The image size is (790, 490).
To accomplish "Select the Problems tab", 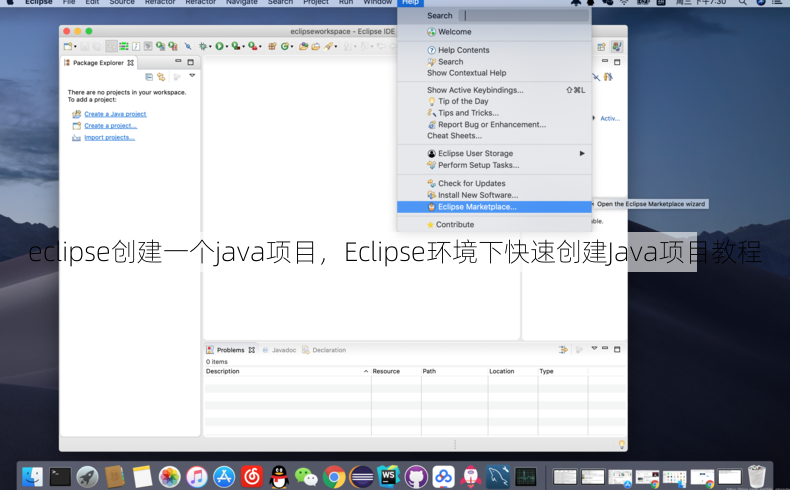I will coord(231,350).
